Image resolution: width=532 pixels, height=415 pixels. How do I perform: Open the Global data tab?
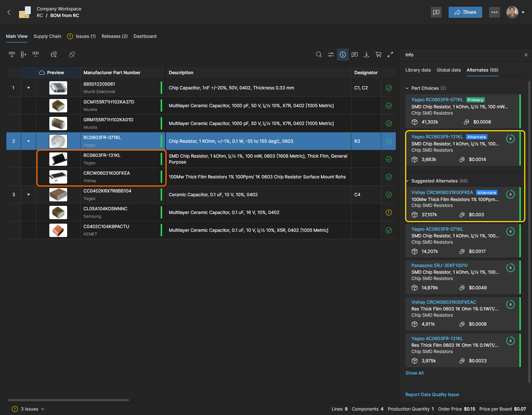click(x=449, y=70)
